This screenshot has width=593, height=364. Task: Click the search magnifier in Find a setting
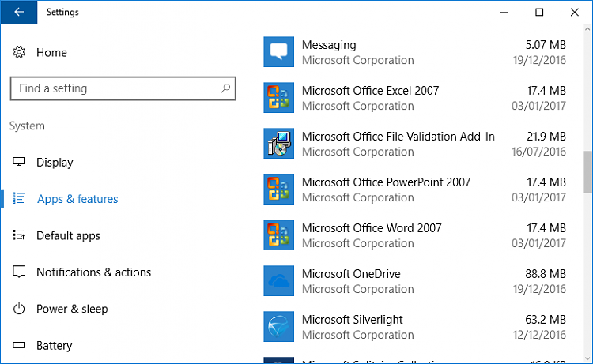point(225,88)
